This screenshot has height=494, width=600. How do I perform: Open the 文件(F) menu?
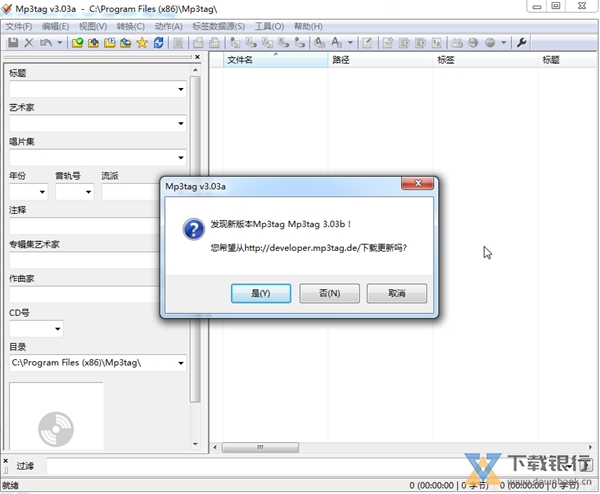click(19, 26)
